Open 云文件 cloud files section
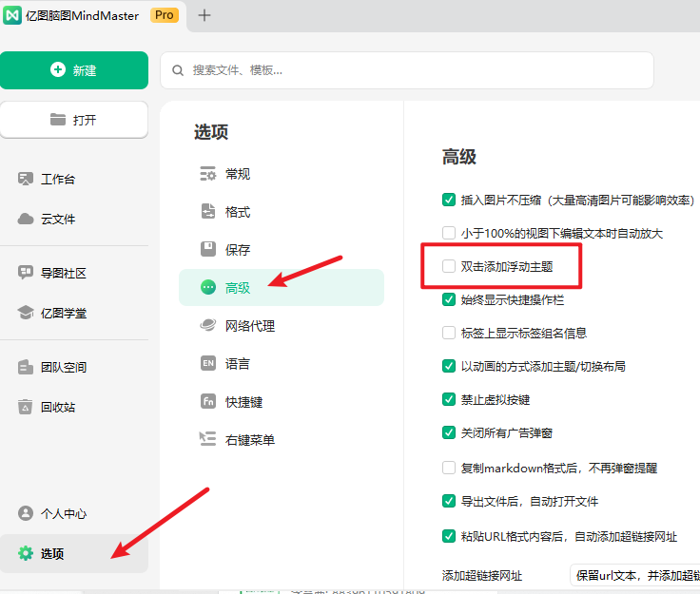Viewport: 700px width, 594px height. coord(57,219)
